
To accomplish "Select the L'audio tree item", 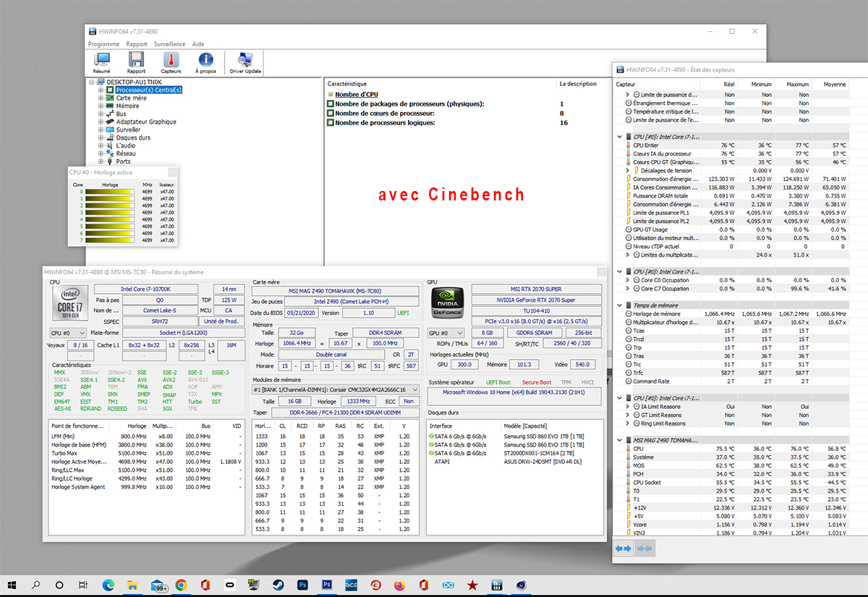I will point(125,145).
